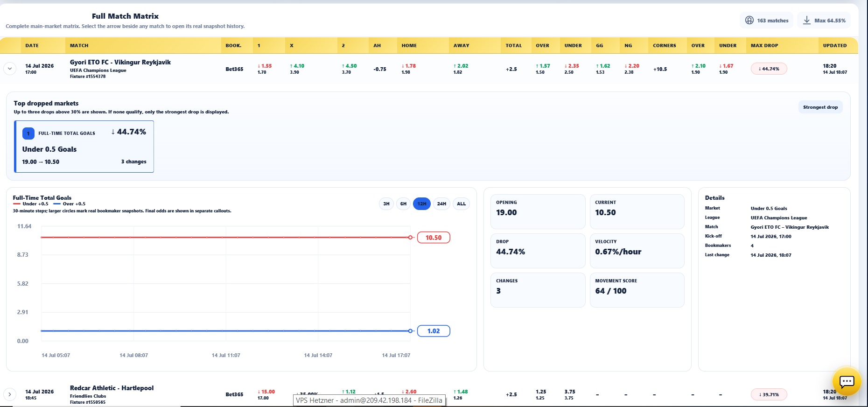Click the OPENING 19.00 stat card
Screen dimensions: 868x407
[538, 211]
